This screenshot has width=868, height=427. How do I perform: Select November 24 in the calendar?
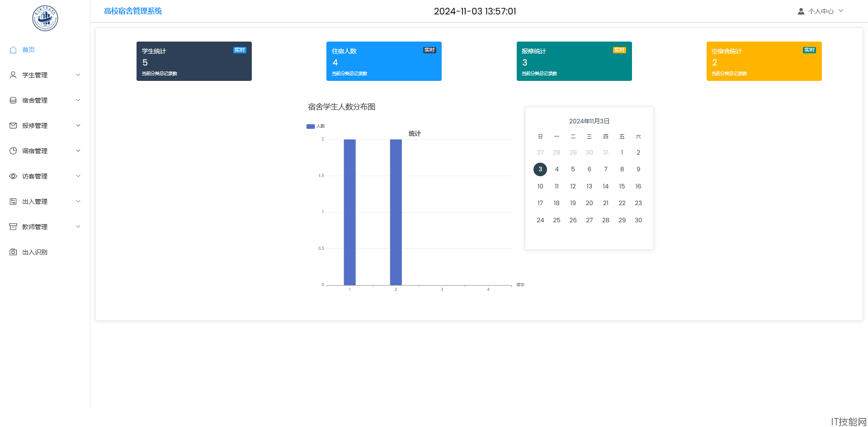pos(540,220)
